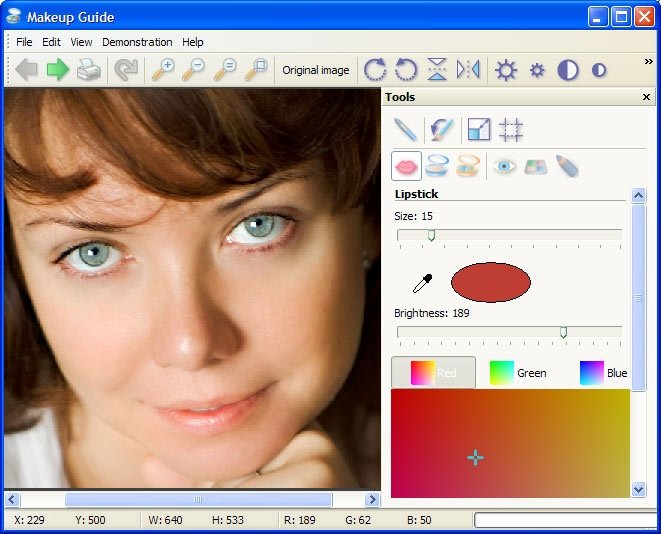This screenshot has height=534, width=661.
Task: Click the Brightness slider handle
Action: (563, 332)
